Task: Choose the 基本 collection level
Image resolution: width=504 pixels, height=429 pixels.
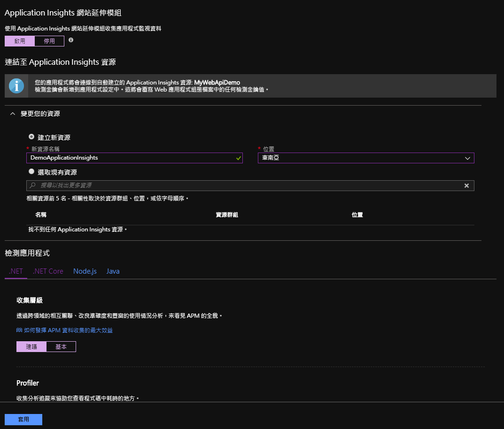Action: pos(61,347)
